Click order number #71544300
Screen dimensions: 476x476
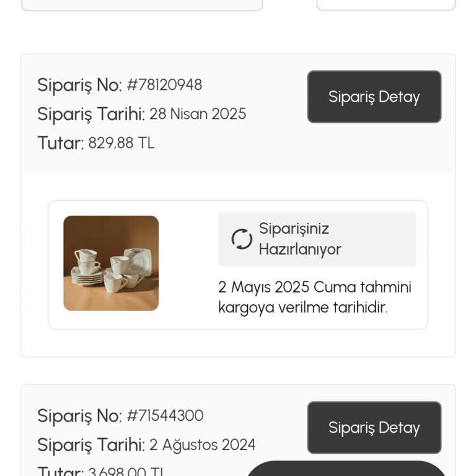(165, 416)
